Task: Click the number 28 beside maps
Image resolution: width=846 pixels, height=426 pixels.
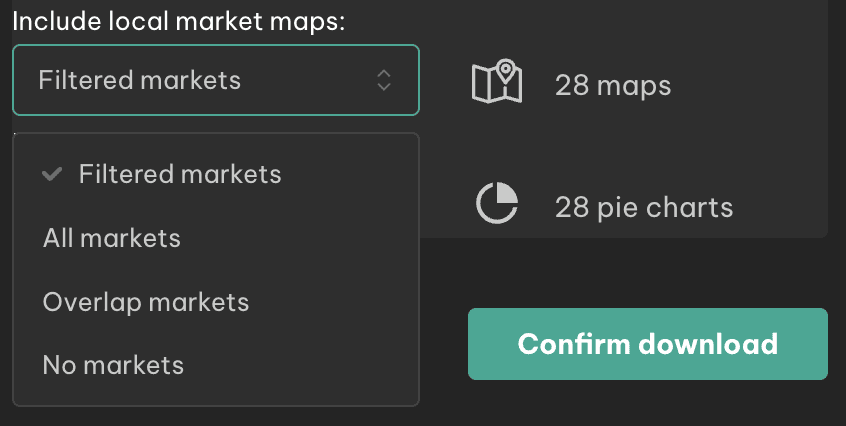Action: click(x=572, y=85)
